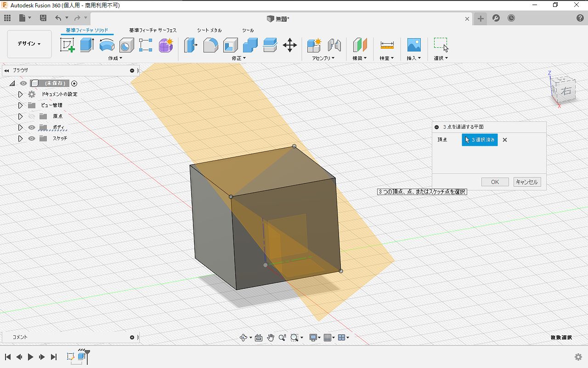This screenshot has width=588, height=368.
Task: Click the Joint tool icon
Action: click(x=334, y=45)
